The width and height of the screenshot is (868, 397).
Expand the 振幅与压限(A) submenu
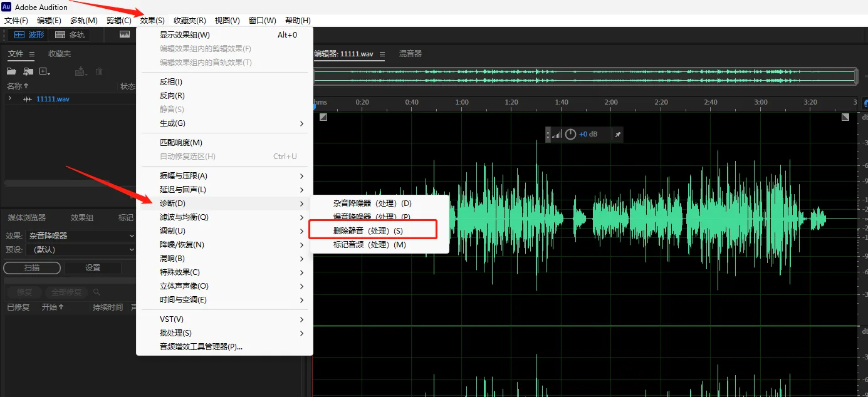(x=224, y=176)
